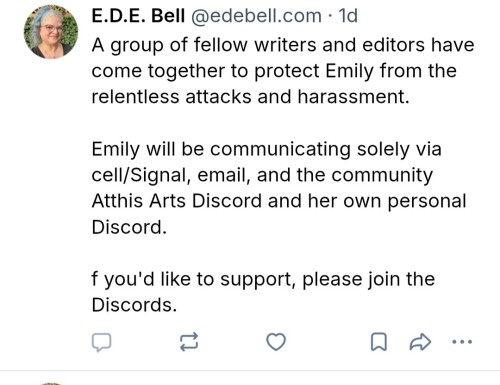Open the @edebell.com handle link
The height and width of the screenshot is (385, 500).
(256, 16)
